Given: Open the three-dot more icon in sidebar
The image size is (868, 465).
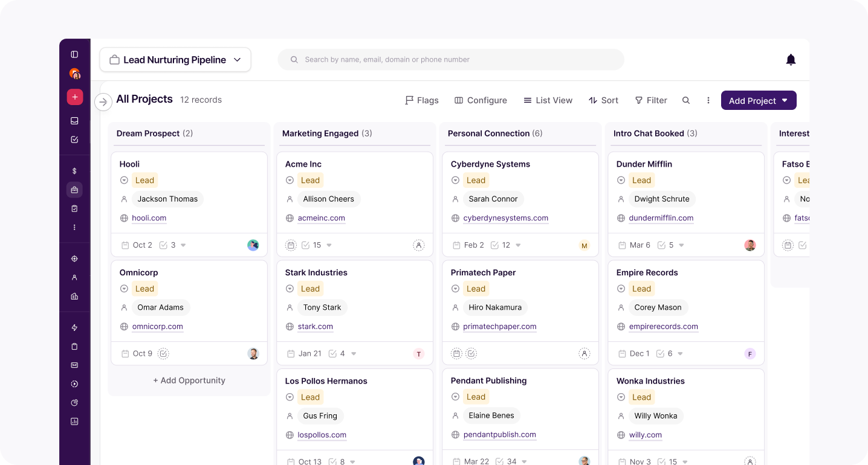Looking at the screenshot, I should click(x=74, y=228).
